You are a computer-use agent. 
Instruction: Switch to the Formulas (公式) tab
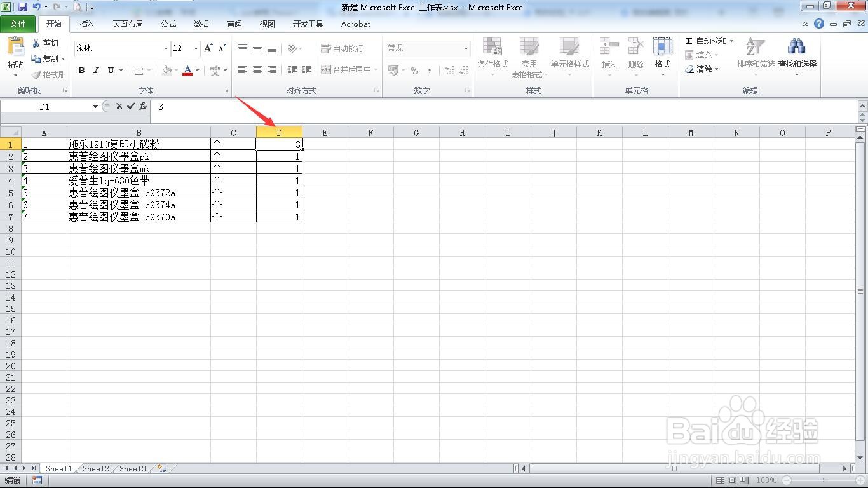[x=168, y=24]
